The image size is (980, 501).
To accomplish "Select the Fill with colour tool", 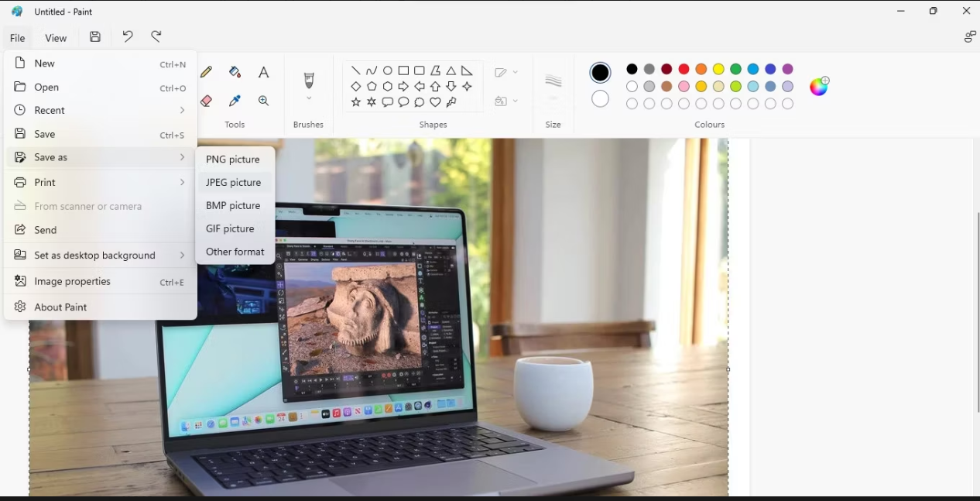I will (x=235, y=71).
